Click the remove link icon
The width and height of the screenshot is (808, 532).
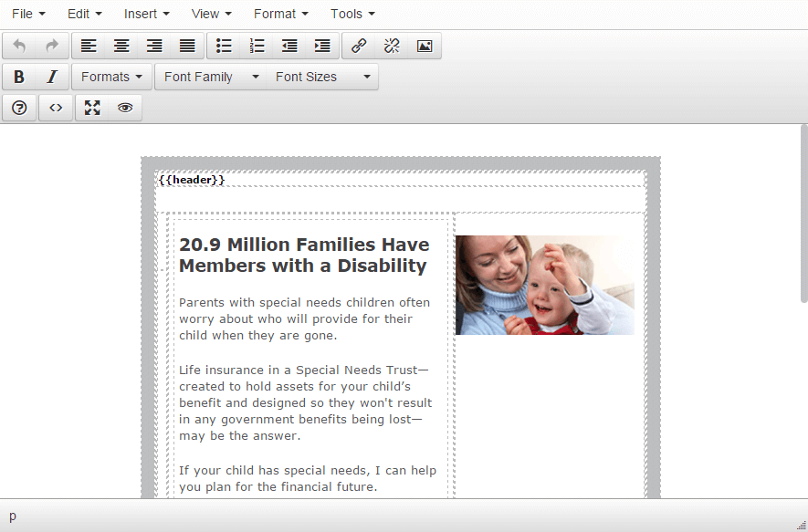391,45
